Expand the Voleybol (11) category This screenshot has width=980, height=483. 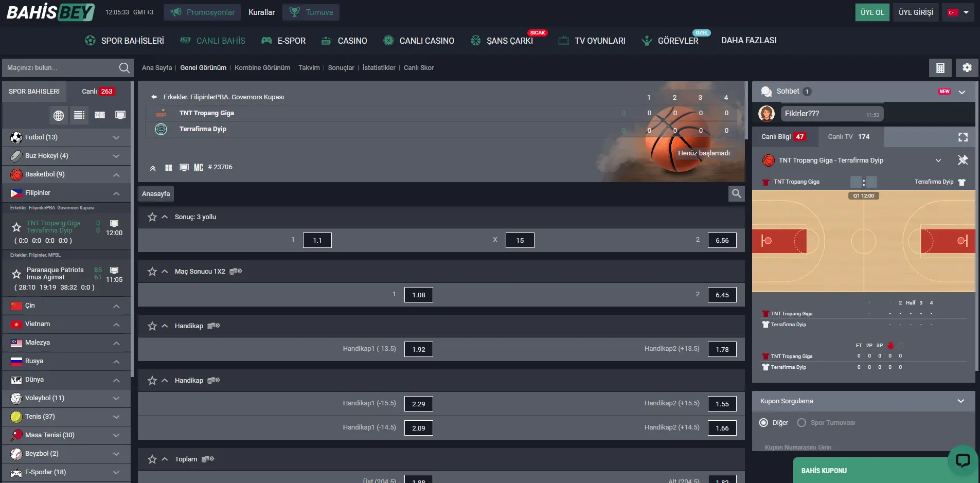pos(66,398)
